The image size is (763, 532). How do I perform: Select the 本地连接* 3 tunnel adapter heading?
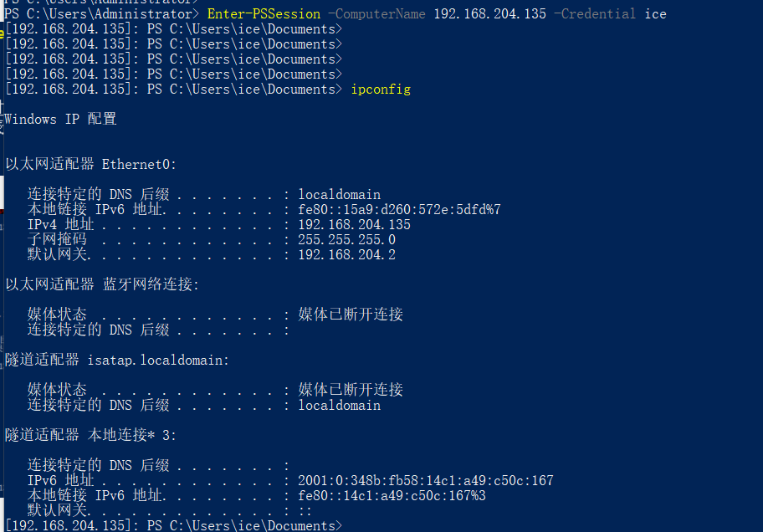tap(90, 435)
